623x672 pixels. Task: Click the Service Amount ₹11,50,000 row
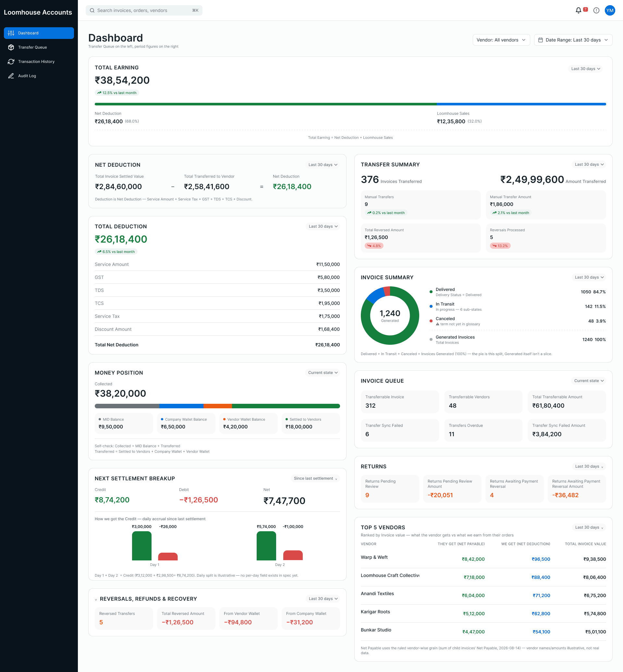[x=217, y=265]
